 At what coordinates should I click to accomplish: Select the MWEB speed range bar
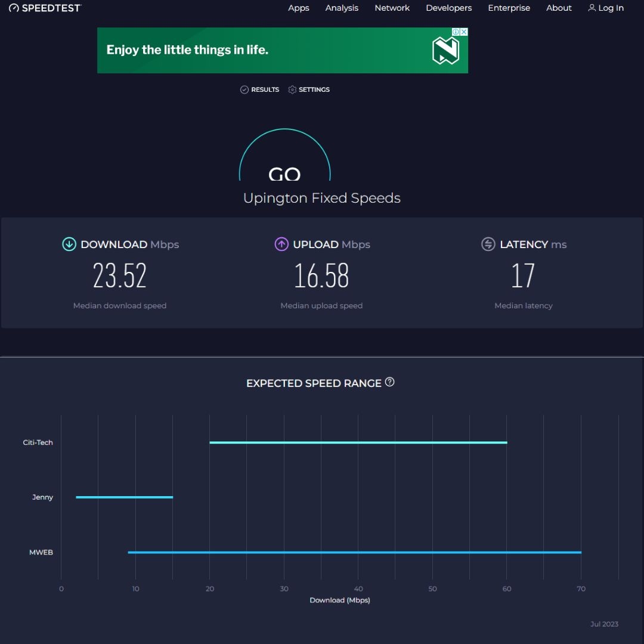coord(354,552)
